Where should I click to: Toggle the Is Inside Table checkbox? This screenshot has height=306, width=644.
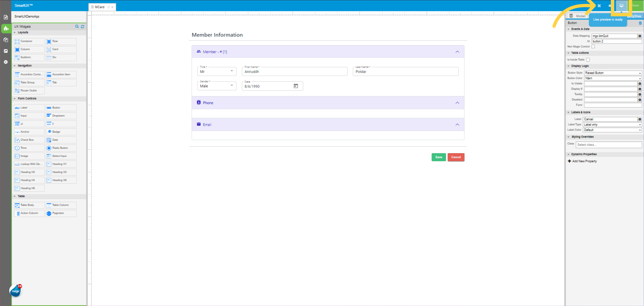tap(588, 60)
